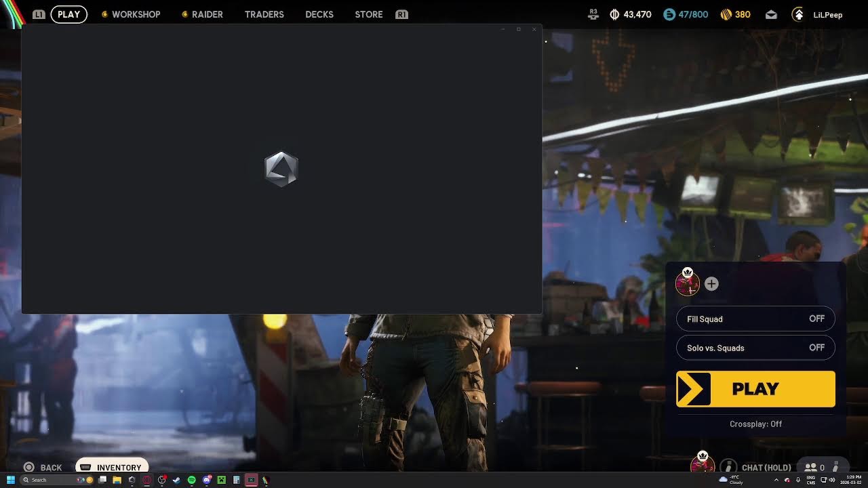Expand the system tray hidden icons chevron
The image size is (868, 488).
click(x=776, y=480)
